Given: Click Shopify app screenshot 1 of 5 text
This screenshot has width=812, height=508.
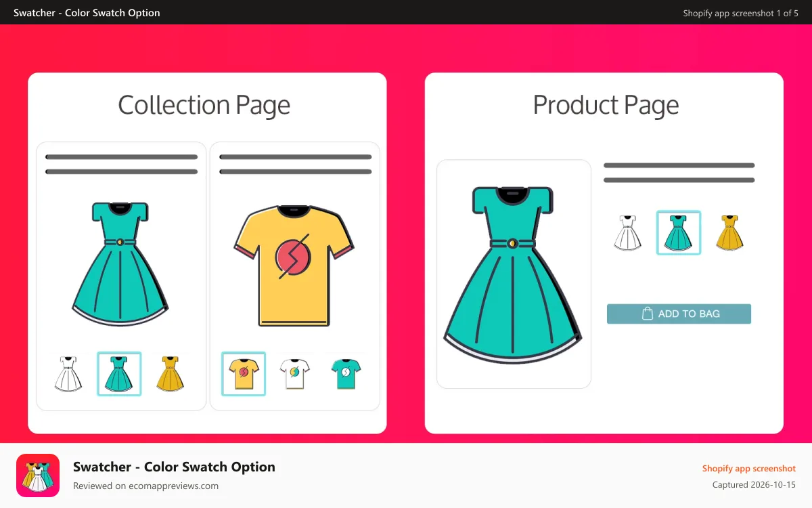Looking at the screenshot, I should (x=741, y=13).
